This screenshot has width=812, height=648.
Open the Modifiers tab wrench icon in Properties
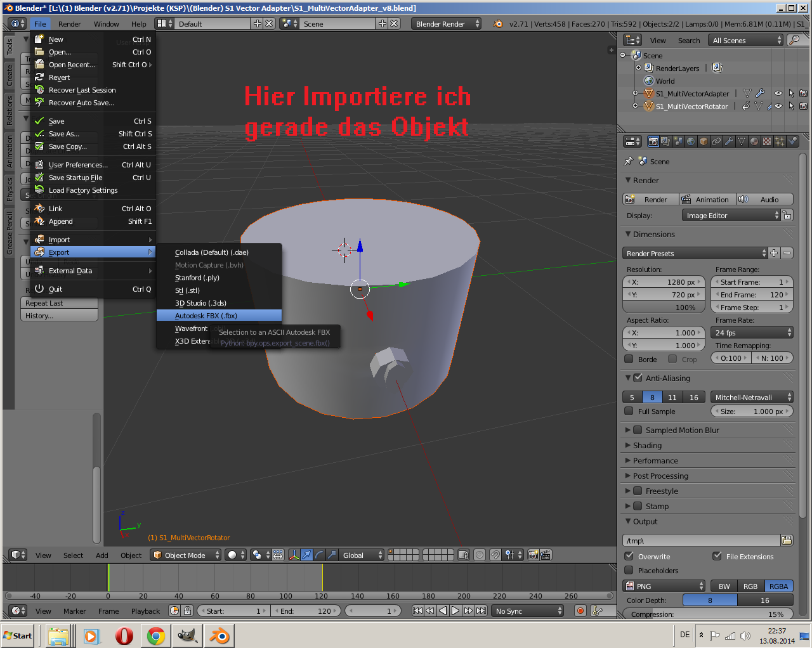tap(729, 141)
